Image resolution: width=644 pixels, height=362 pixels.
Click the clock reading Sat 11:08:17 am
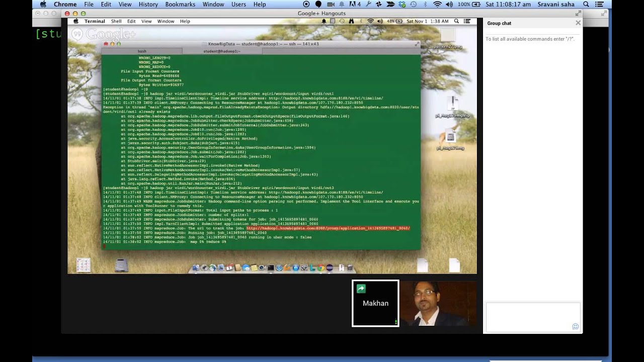point(508,4)
